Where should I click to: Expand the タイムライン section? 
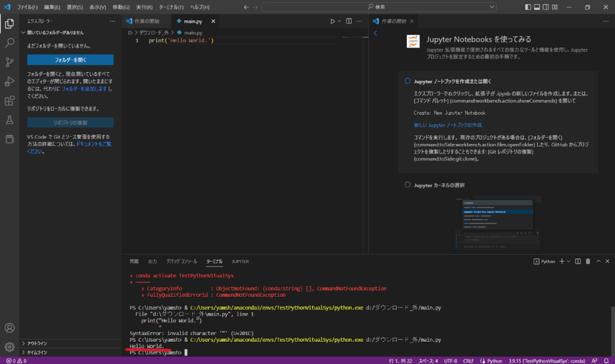37,353
